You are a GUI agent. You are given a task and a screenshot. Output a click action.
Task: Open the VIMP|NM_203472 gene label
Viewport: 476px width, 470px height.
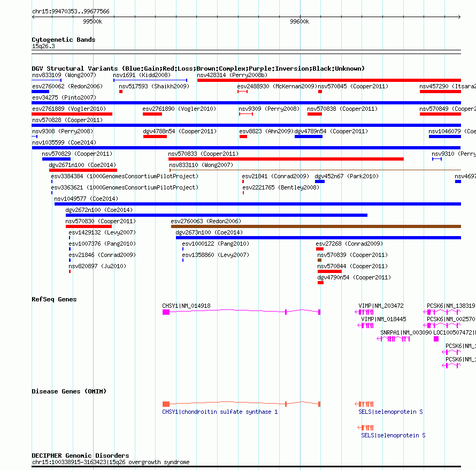[381, 306]
